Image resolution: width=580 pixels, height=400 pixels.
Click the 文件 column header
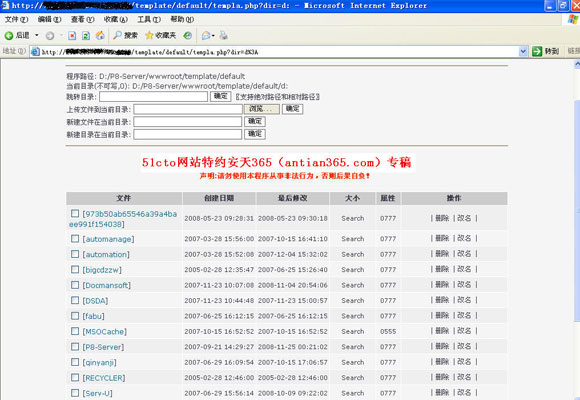(x=124, y=198)
